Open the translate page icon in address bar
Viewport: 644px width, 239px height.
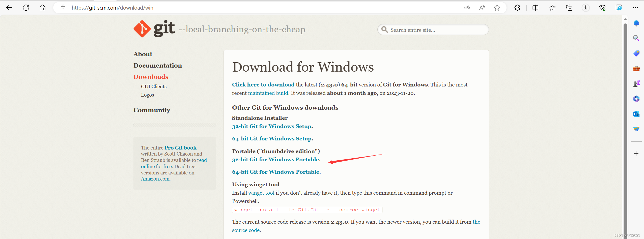pyautogui.click(x=467, y=8)
